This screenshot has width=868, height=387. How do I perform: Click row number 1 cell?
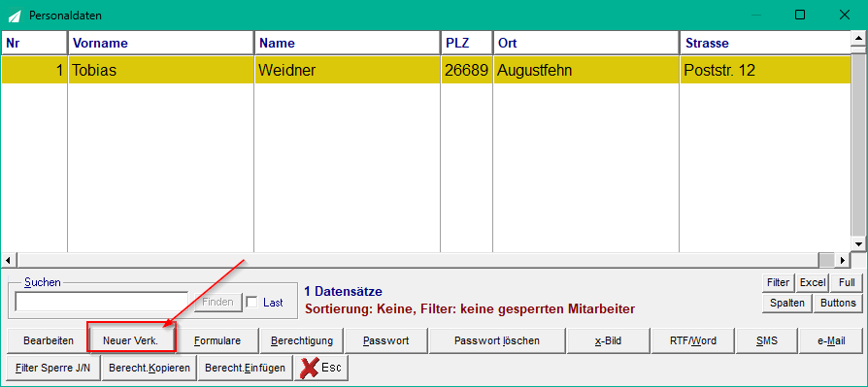(34, 70)
